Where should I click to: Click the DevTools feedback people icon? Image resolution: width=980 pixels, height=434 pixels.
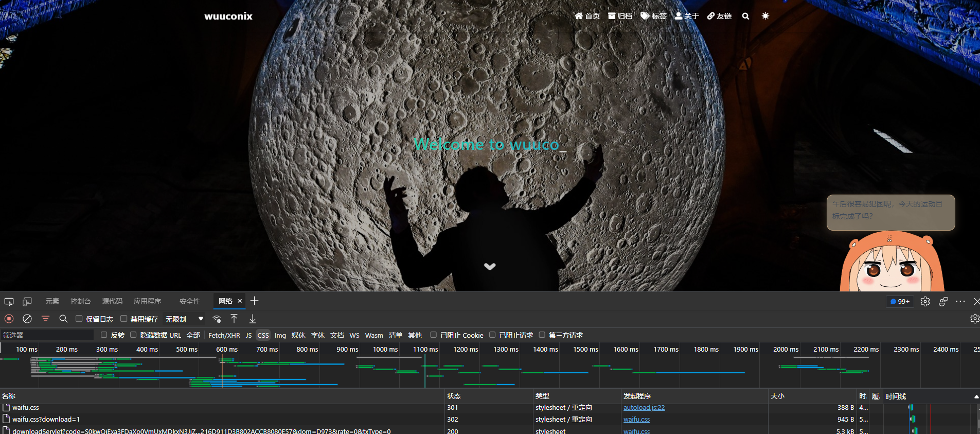[943, 302]
